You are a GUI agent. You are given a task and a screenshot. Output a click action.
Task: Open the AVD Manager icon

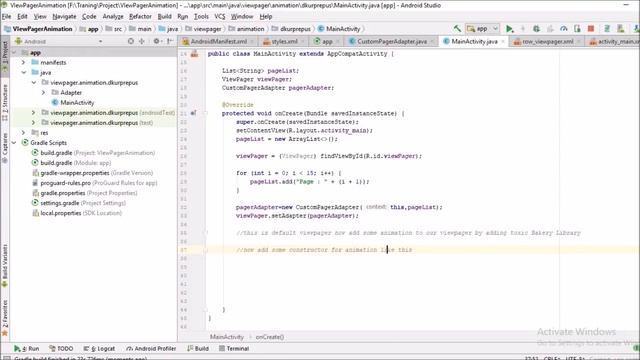coord(621,29)
